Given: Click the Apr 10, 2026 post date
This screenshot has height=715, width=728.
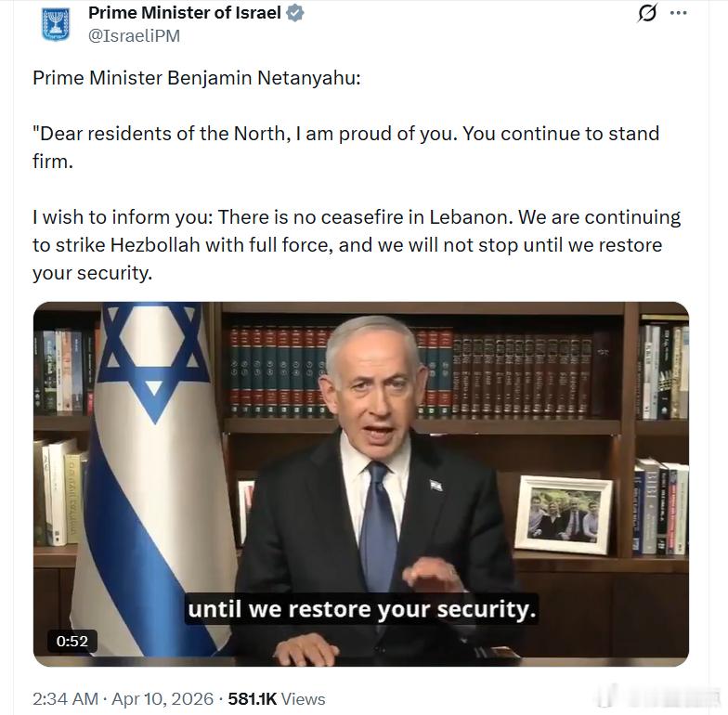Looking at the screenshot, I should pyautogui.click(x=162, y=698).
